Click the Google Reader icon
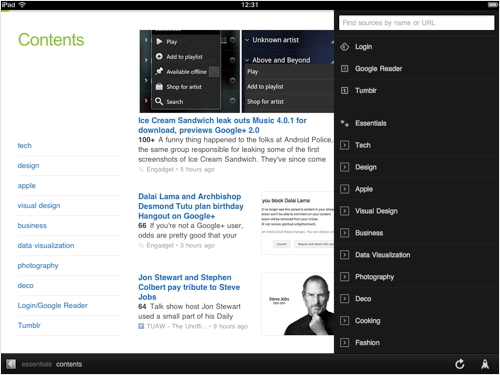This screenshot has width=500, height=375. 345,69
